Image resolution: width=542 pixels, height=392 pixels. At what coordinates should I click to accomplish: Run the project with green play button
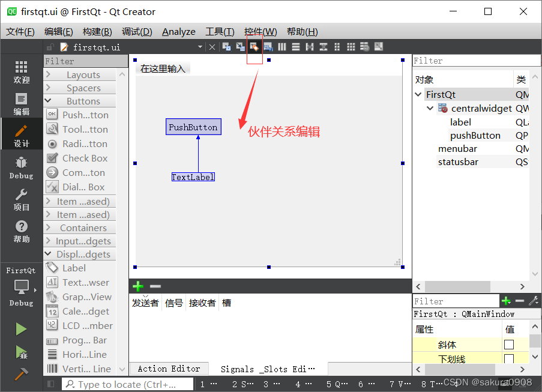[x=21, y=329]
